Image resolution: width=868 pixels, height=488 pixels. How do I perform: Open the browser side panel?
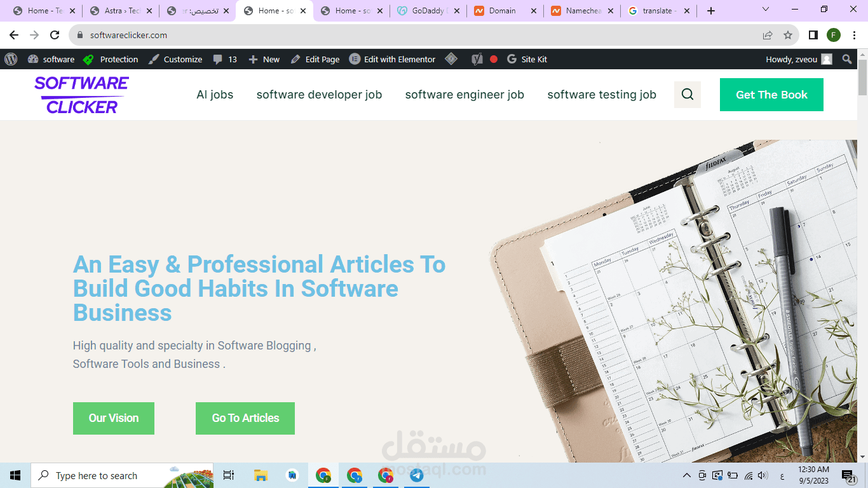tap(813, 35)
